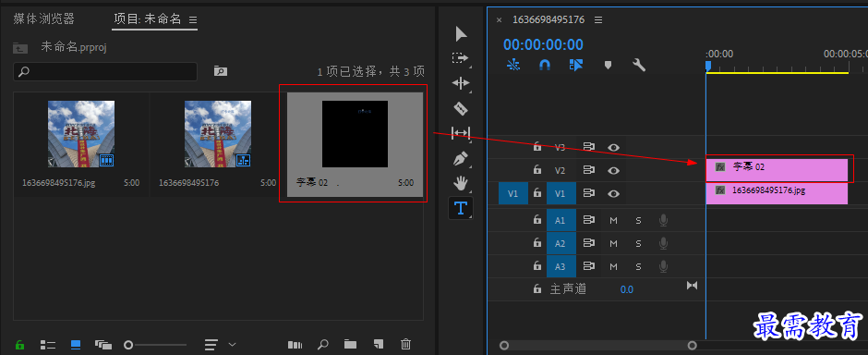This screenshot has height=355, width=868.
Task: Select the Pen tool
Action: (461, 158)
